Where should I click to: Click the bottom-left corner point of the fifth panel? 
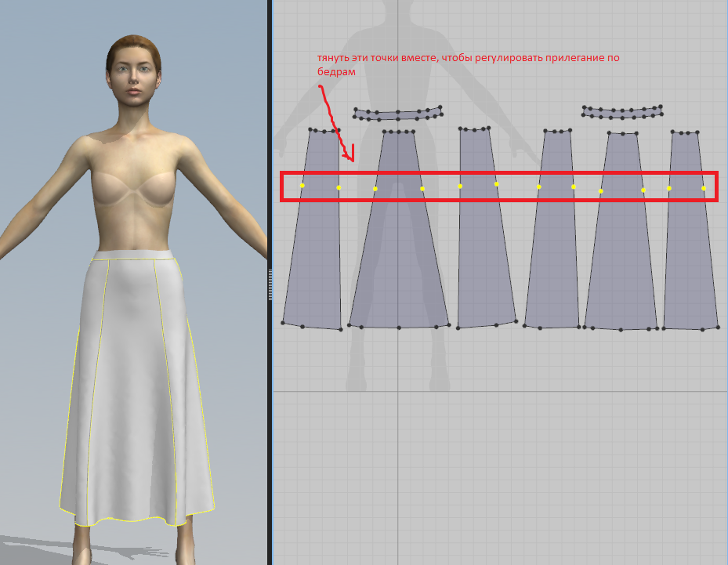point(585,328)
